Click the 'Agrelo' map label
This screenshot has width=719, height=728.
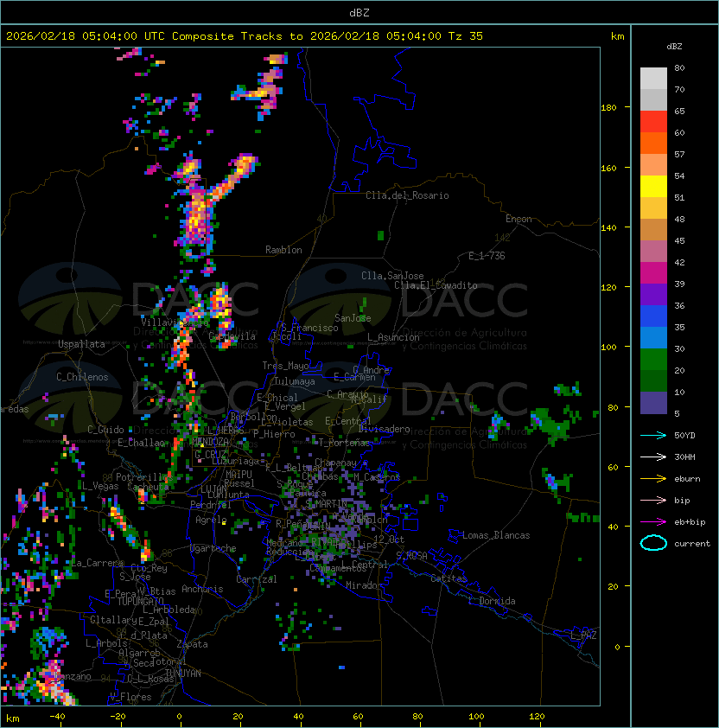point(211,520)
